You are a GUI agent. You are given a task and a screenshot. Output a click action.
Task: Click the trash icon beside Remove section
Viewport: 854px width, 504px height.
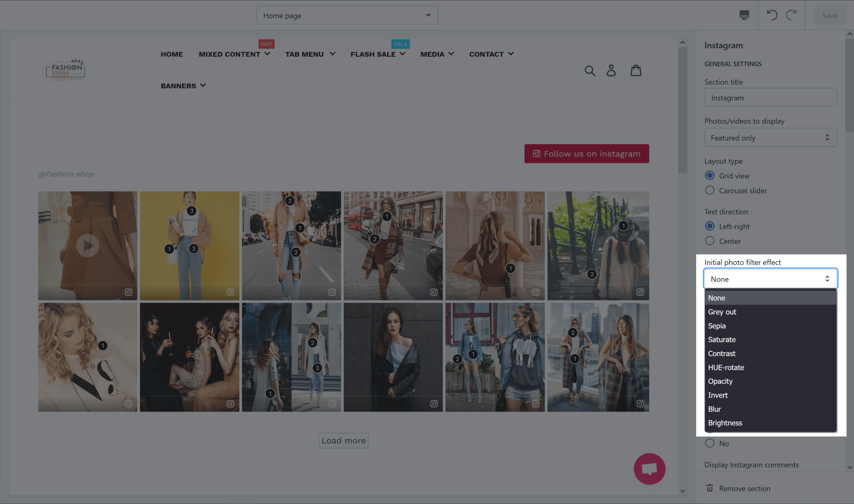[x=710, y=488]
